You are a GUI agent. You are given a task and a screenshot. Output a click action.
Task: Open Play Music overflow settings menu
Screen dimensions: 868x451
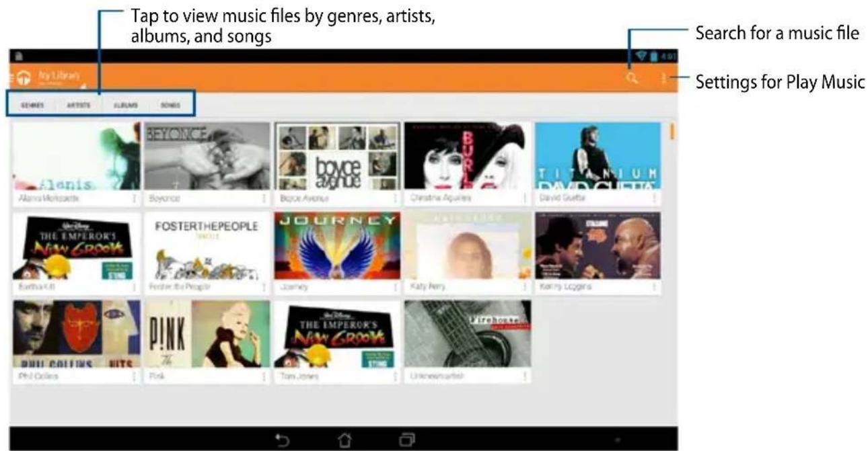pos(663,79)
